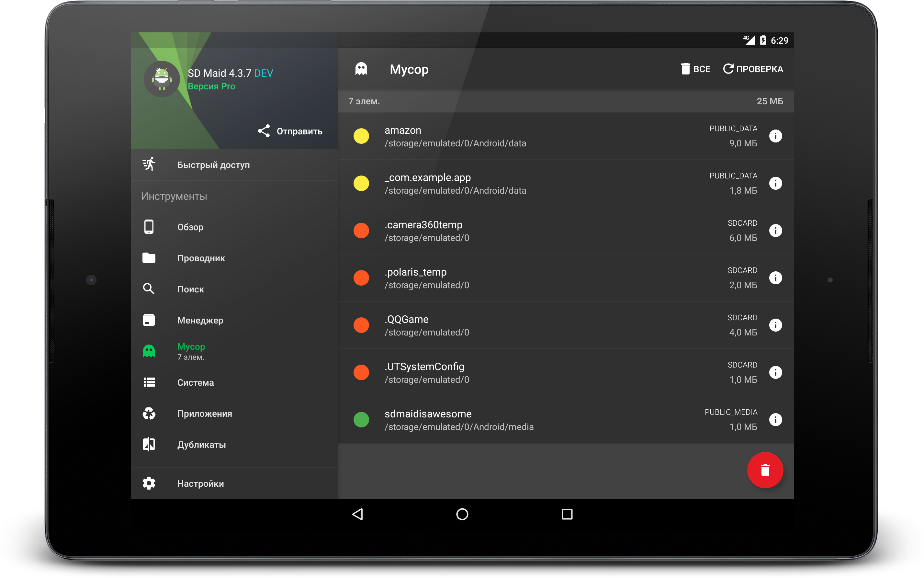Image resolution: width=924 pixels, height=578 pixels.
Task: Click the green ghost icon in sidebar
Action: tap(149, 351)
